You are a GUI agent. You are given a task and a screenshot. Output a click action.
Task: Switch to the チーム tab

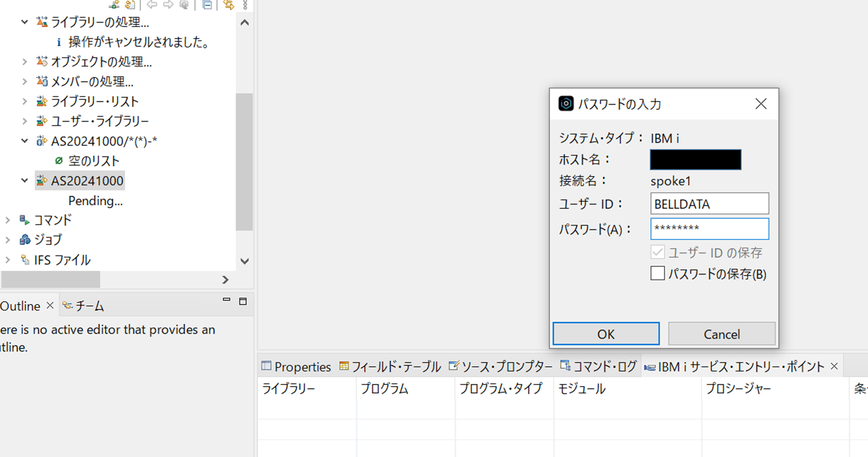coord(84,306)
